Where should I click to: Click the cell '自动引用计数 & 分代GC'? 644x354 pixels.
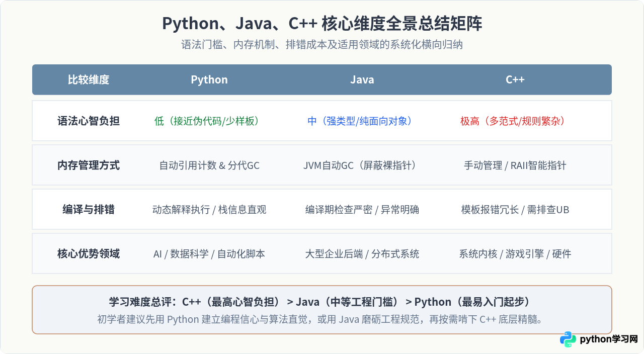tap(209, 165)
